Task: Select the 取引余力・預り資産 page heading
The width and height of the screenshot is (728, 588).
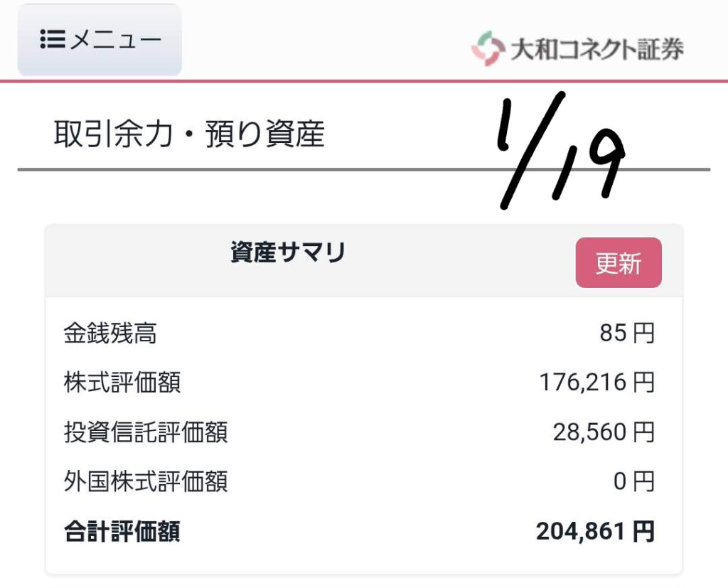Action: pos(189,134)
